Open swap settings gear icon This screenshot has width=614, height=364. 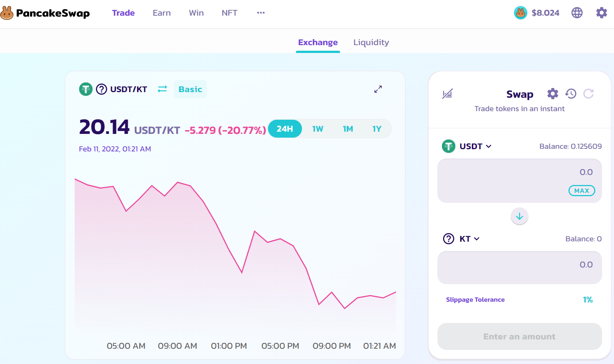tap(552, 94)
